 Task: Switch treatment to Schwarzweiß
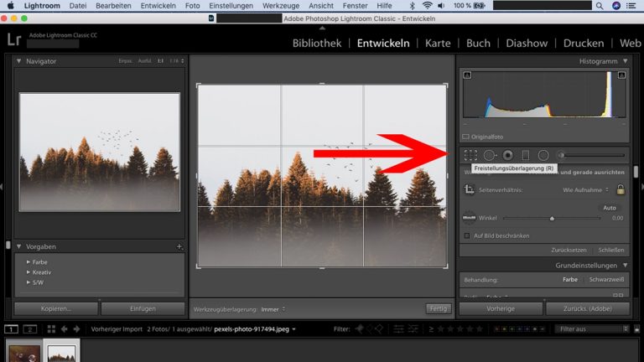pos(605,279)
